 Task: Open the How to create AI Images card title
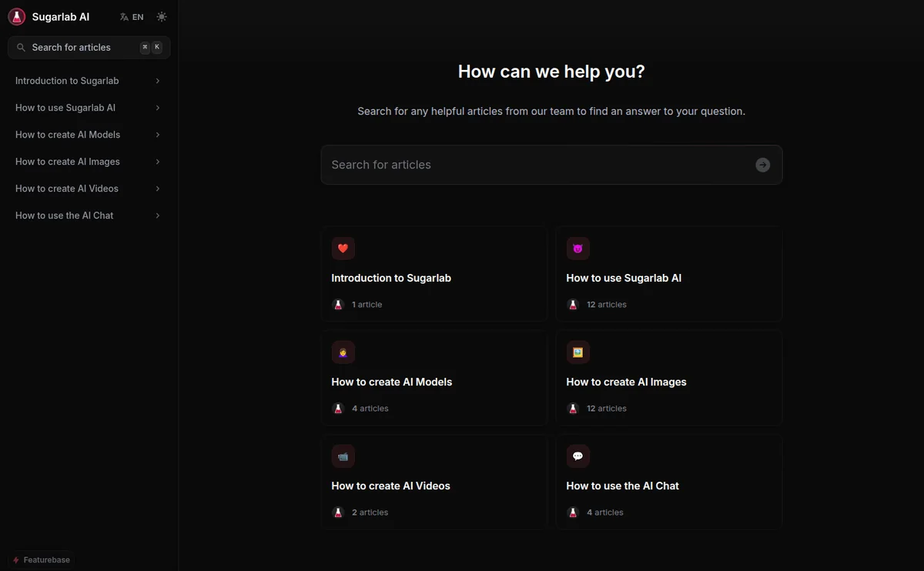pyautogui.click(x=626, y=382)
